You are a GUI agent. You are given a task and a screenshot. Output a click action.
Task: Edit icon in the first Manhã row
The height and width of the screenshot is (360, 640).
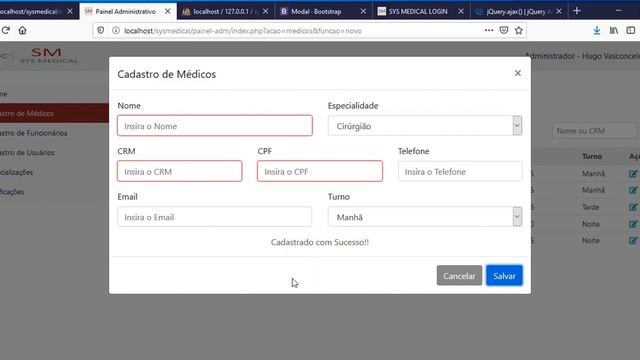tap(633, 173)
